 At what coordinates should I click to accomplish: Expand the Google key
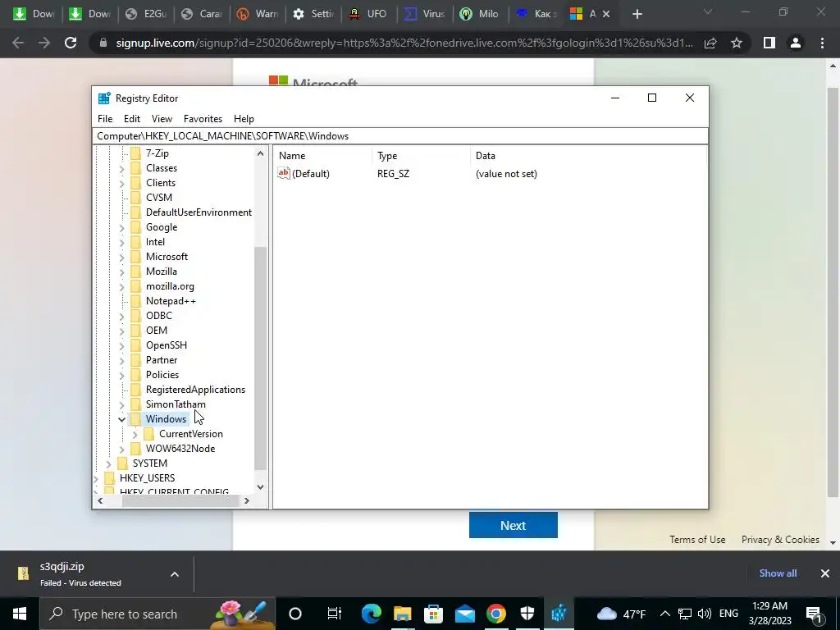point(121,228)
